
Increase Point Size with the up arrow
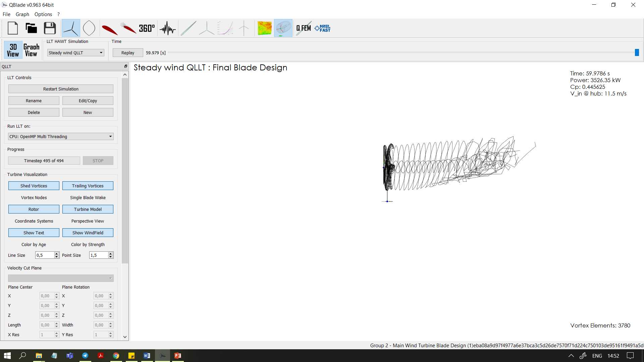(111, 253)
